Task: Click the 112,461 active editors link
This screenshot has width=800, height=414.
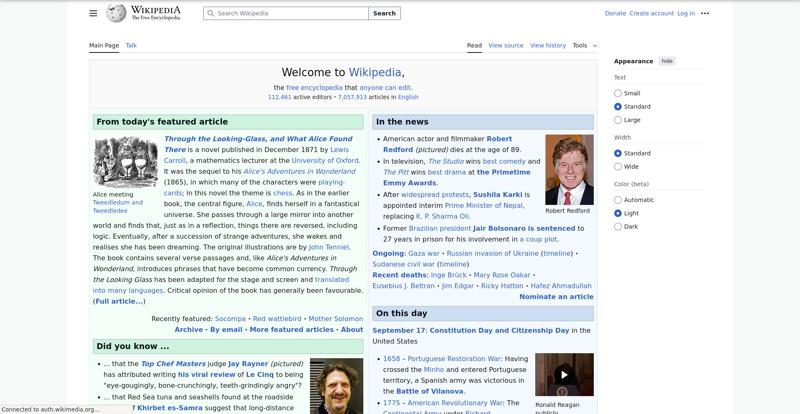Action: click(x=280, y=97)
